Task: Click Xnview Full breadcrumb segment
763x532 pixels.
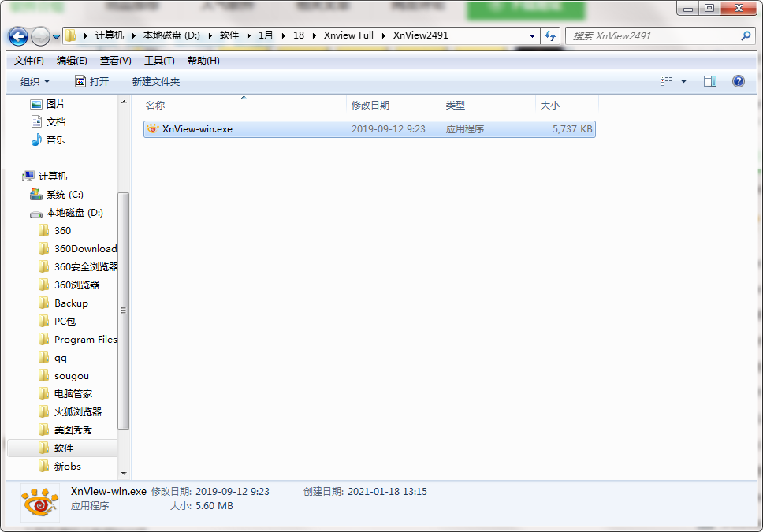Action: click(x=348, y=35)
